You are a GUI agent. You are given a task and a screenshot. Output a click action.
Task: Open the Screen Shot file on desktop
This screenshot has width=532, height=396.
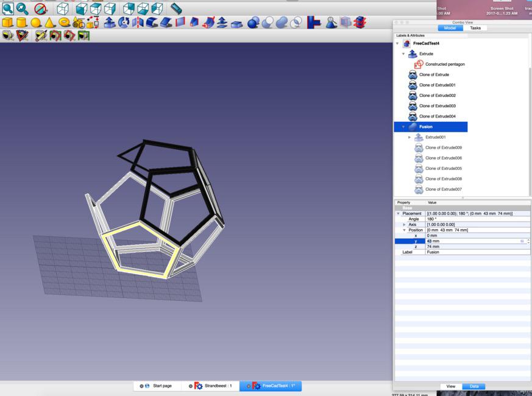(x=502, y=10)
